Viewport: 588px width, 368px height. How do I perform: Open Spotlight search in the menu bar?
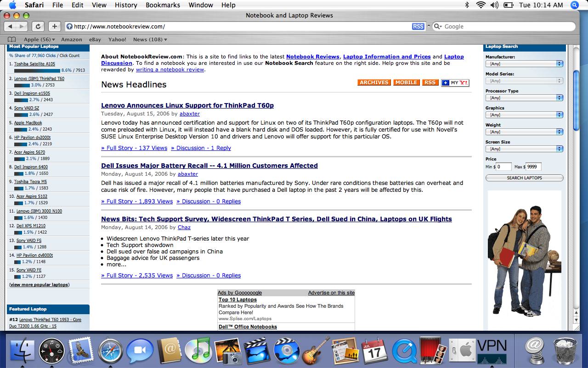pos(575,5)
